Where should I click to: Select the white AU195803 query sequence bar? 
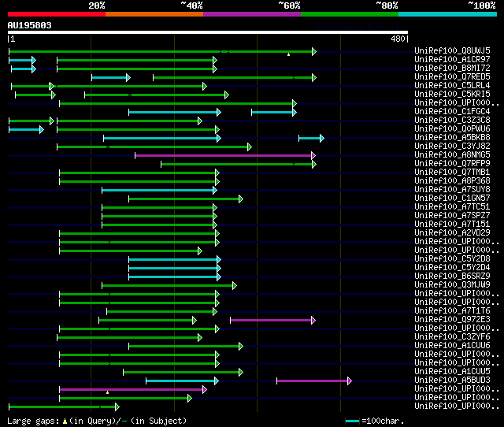pos(208,32)
